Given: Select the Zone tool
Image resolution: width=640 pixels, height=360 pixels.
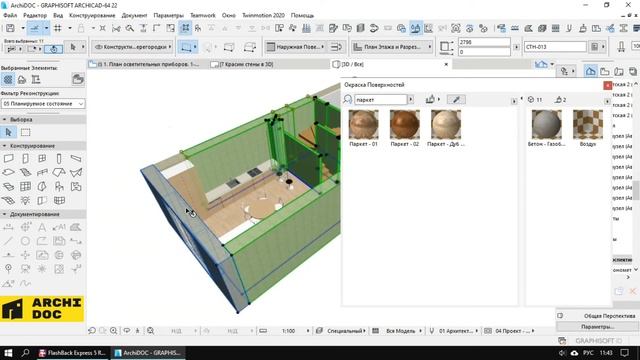Looking at the screenshot, I should click(76, 187).
